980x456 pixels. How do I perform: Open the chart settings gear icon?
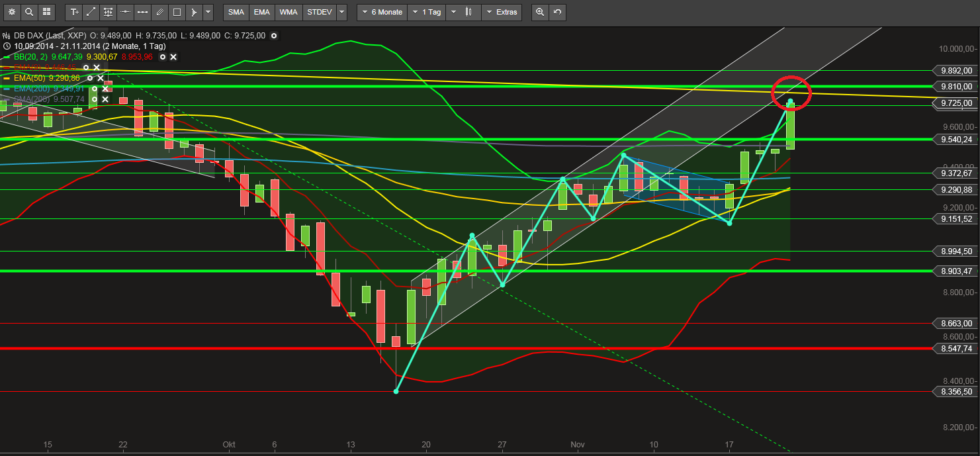[11, 12]
